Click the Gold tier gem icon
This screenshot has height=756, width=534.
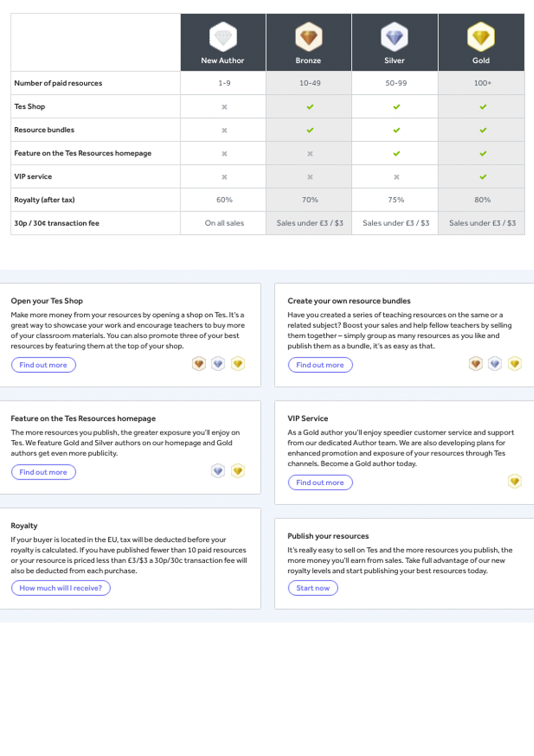tap(481, 37)
